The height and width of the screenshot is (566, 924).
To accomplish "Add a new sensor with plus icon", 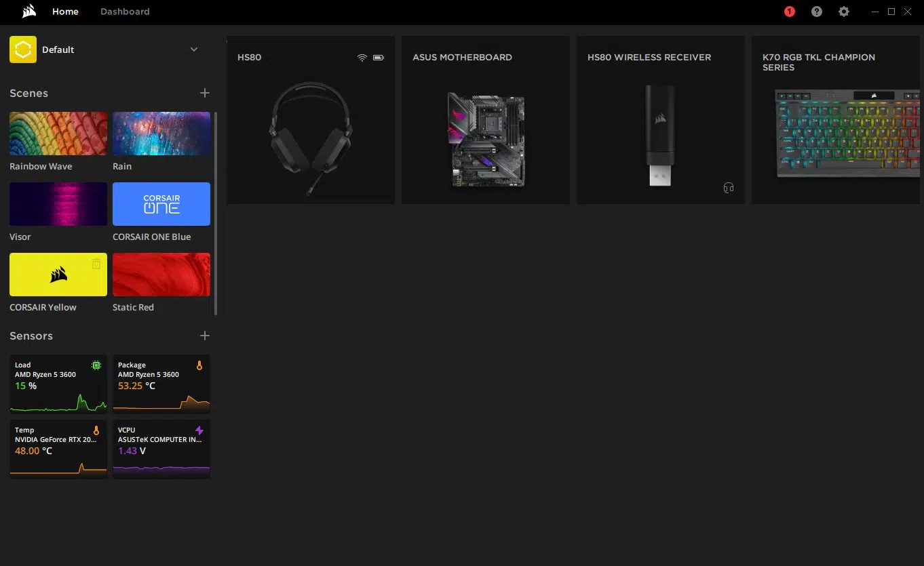I will (205, 336).
